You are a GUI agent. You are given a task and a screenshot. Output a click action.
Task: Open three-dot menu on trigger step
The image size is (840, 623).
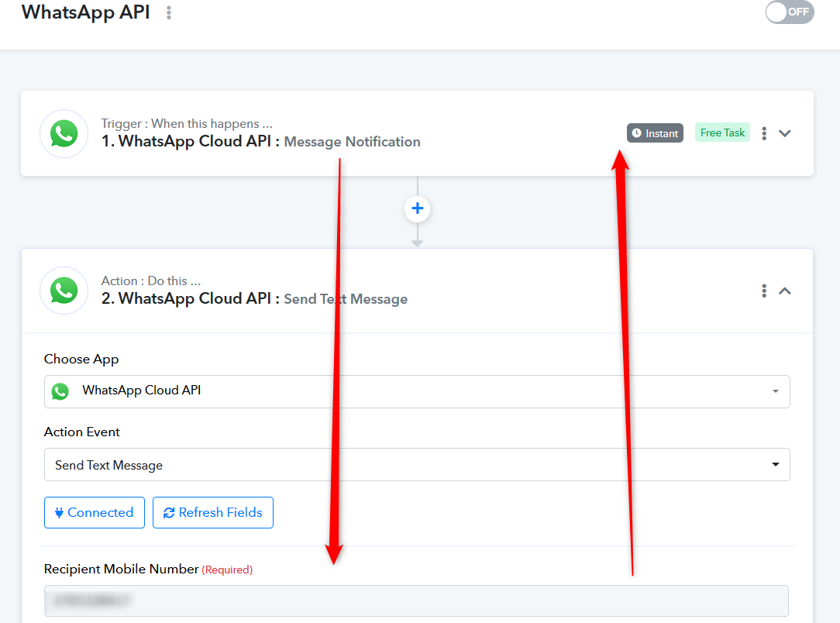tap(764, 133)
